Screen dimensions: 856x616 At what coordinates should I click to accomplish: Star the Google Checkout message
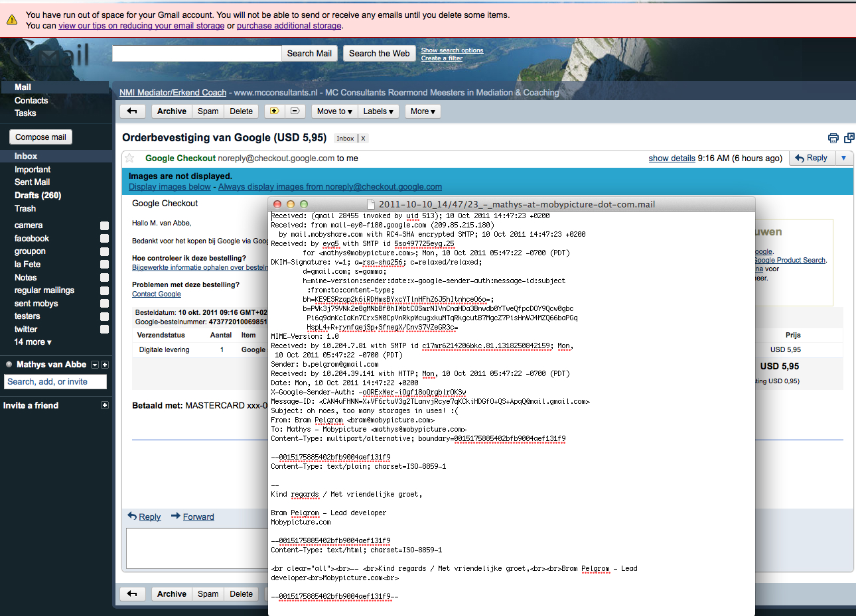pos(130,158)
